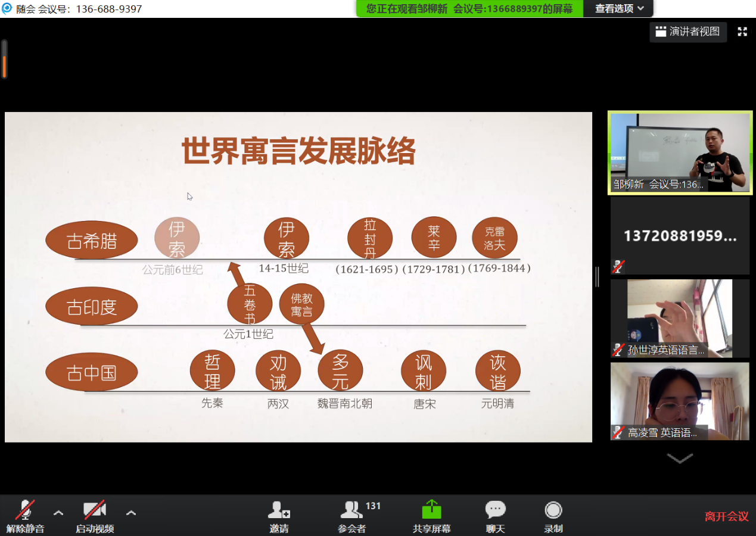Click the volume level indicator on the left edge
Viewport: 756px width, 536px height.
[4, 60]
